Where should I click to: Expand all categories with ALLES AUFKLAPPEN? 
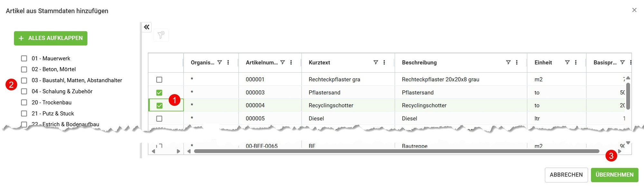click(x=50, y=38)
